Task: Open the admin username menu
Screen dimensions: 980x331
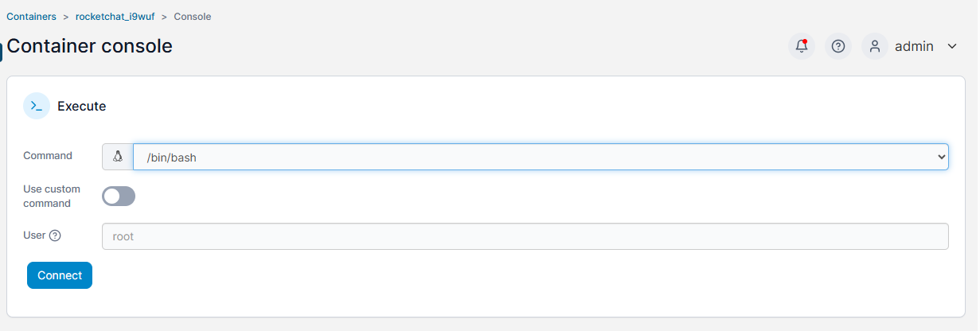Action: tap(914, 46)
